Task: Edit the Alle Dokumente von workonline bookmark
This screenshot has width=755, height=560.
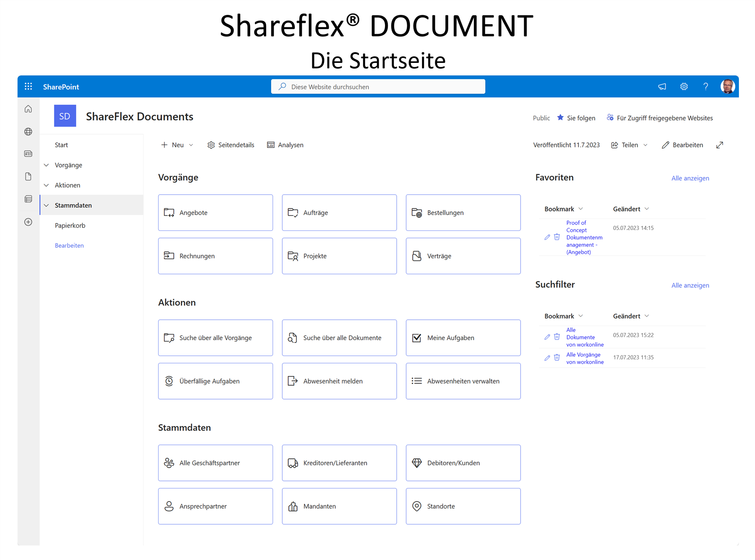Action: click(x=547, y=337)
